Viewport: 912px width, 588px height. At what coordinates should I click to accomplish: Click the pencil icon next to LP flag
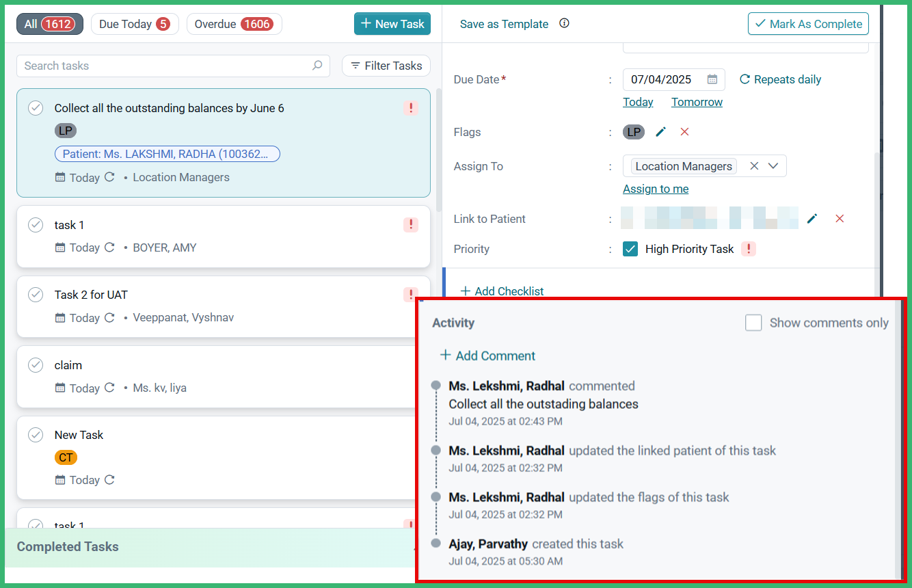pos(660,132)
